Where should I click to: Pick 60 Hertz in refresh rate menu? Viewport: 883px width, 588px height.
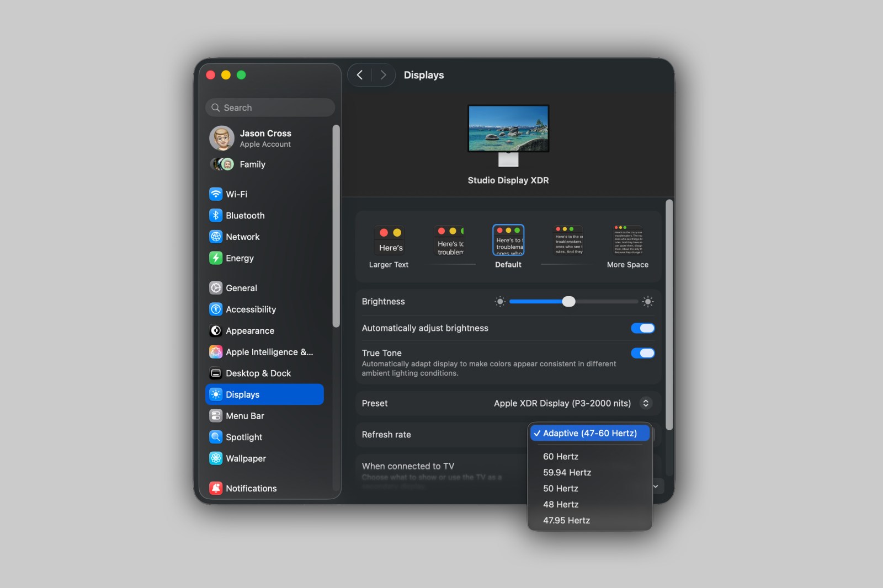[560, 457]
